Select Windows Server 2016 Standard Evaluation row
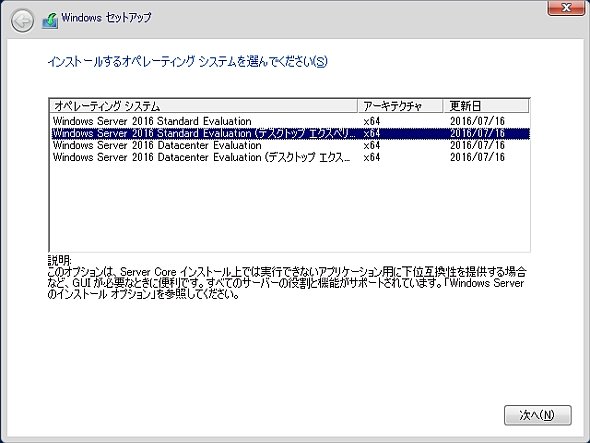The width and height of the screenshot is (590, 443). [290, 121]
